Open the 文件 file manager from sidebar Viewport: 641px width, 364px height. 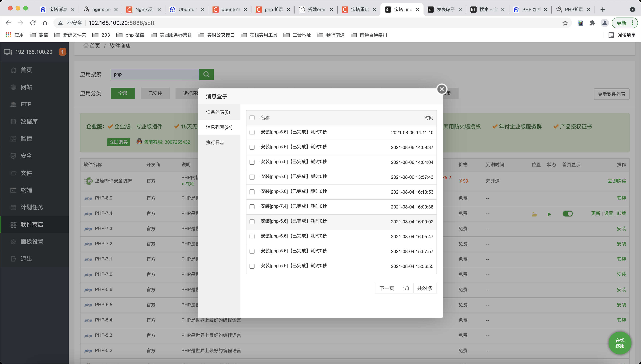(26, 173)
